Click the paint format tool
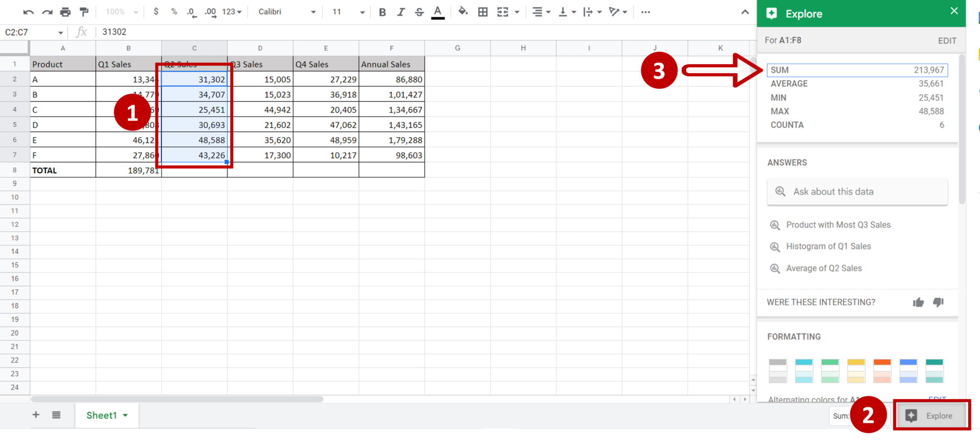This screenshot has height=445, width=980. (x=84, y=12)
